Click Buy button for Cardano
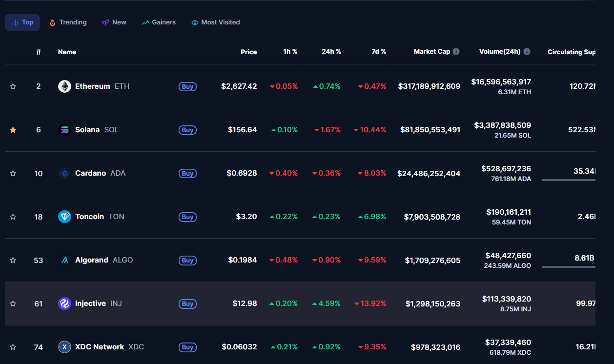The width and height of the screenshot is (614, 364). coord(188,173)
